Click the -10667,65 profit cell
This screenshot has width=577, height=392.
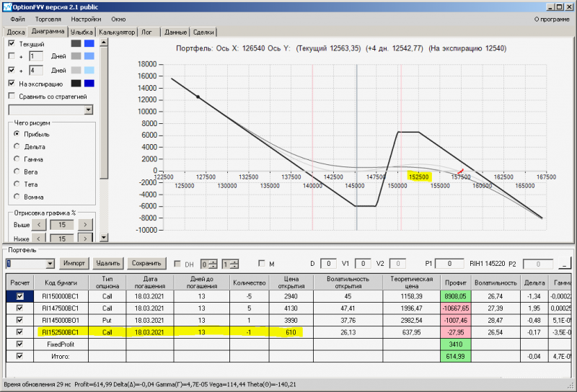[x=456, y=308]
